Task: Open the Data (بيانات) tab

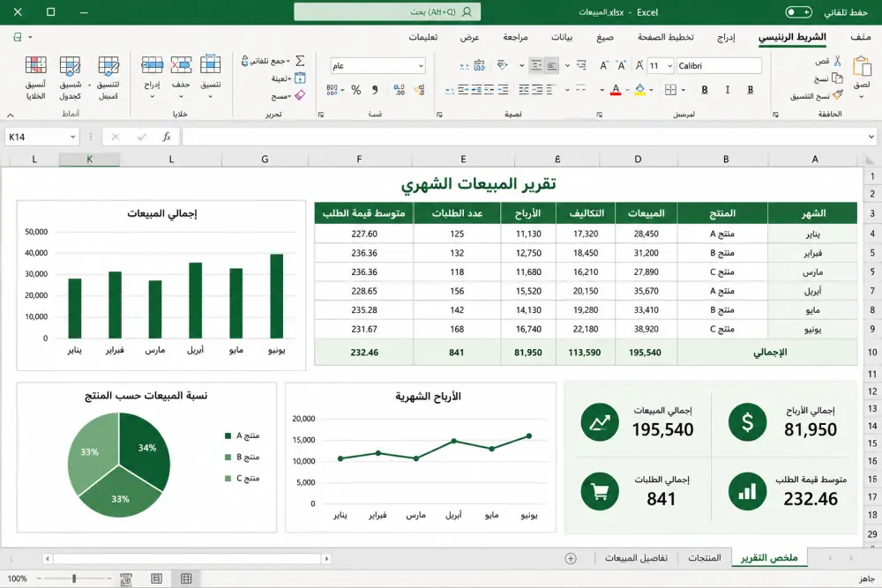Action: (x=561, y=37)
